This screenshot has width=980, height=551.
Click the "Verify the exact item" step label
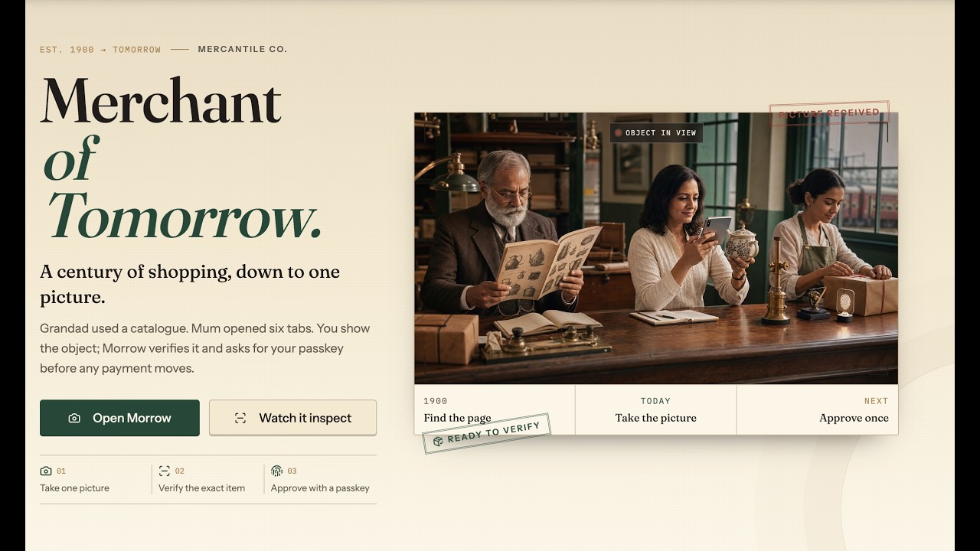tap(202, 488)
